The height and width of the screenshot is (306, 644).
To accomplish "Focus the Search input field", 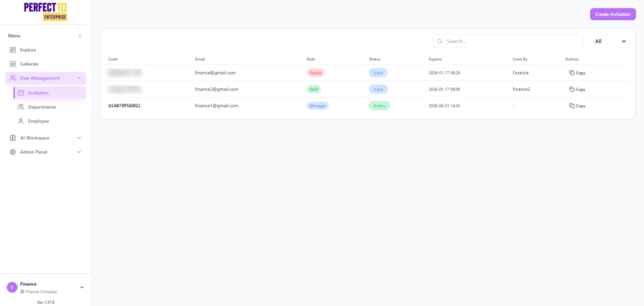I will pos(508,41).
